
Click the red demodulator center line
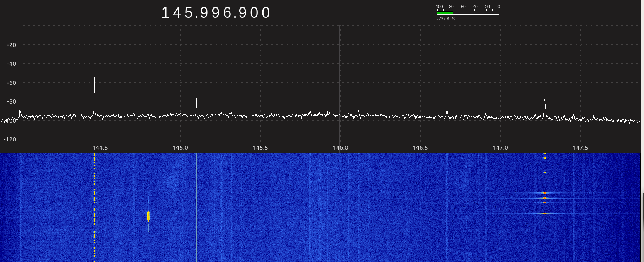340,83
